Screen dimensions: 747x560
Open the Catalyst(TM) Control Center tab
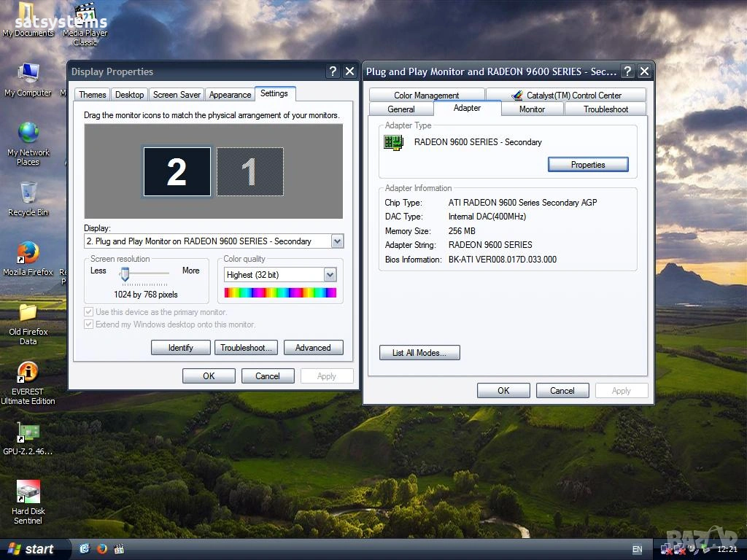tap(566, 96)
